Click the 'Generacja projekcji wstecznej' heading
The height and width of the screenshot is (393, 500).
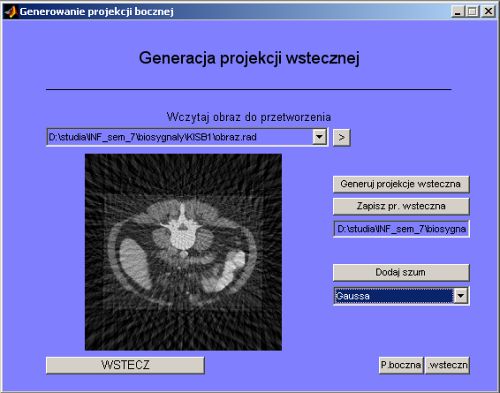click(249, 58)
